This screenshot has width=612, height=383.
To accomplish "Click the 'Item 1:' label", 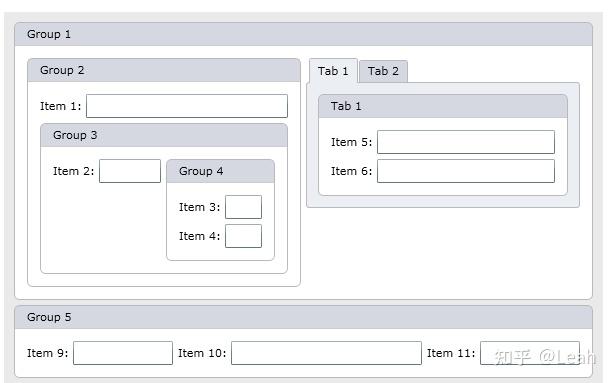I will (x=60, y=106).
